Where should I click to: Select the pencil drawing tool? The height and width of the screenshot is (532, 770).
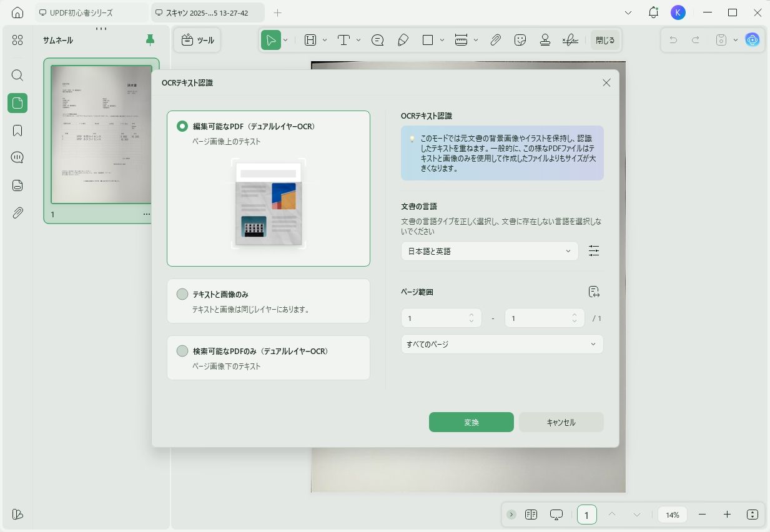403,40
